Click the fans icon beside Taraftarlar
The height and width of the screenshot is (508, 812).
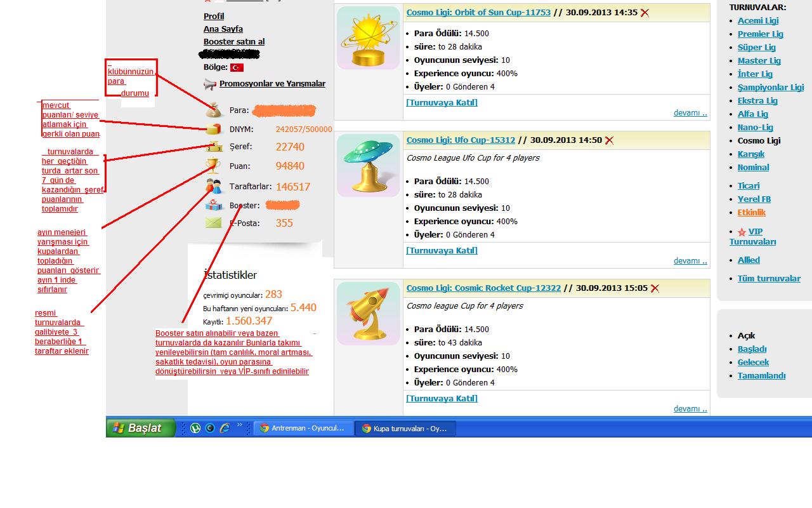[214, 187]
